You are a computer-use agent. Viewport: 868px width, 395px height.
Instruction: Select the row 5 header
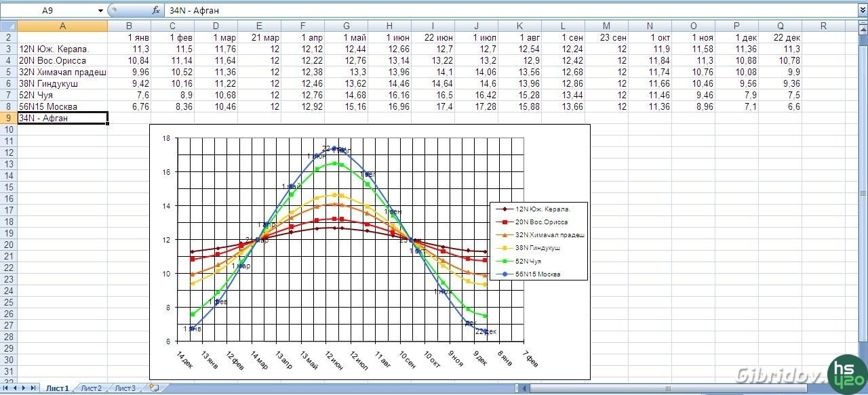pyautogui.click(x=8, y=72)
